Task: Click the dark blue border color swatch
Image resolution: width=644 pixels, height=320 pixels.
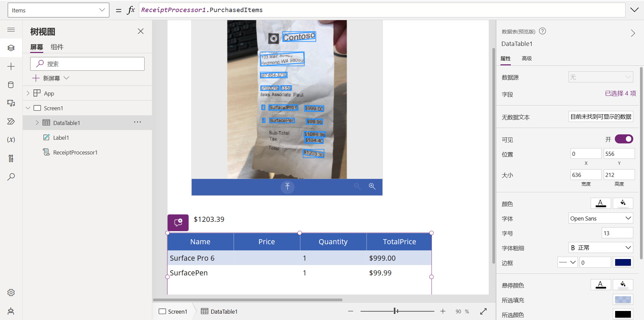Action: [623, 262]
